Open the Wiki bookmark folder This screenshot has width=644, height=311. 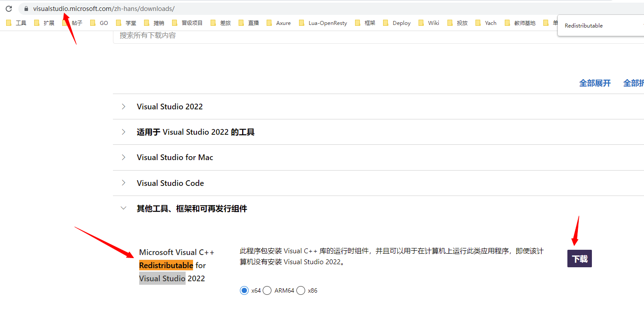(429, 23)
